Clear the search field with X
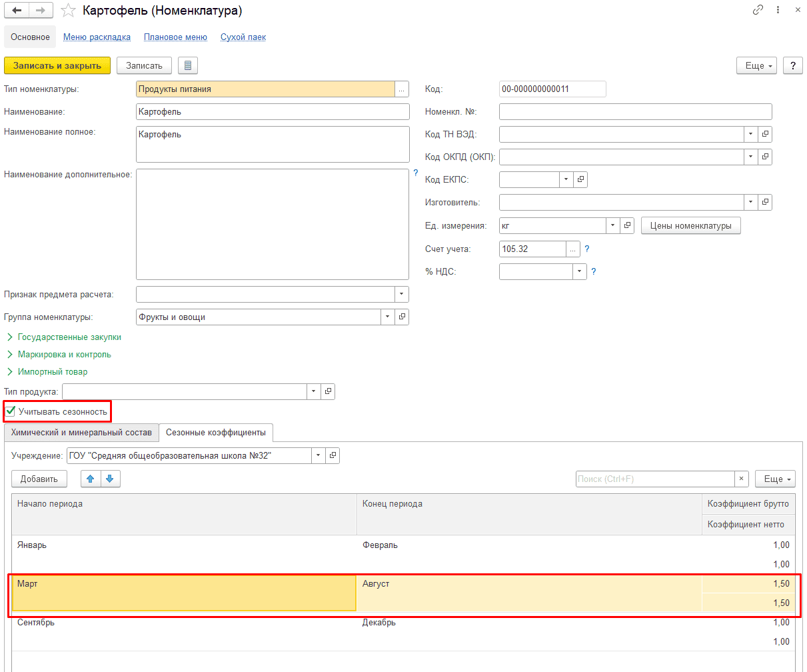Viewport: 807px width, 672px height. pos(742,479)
